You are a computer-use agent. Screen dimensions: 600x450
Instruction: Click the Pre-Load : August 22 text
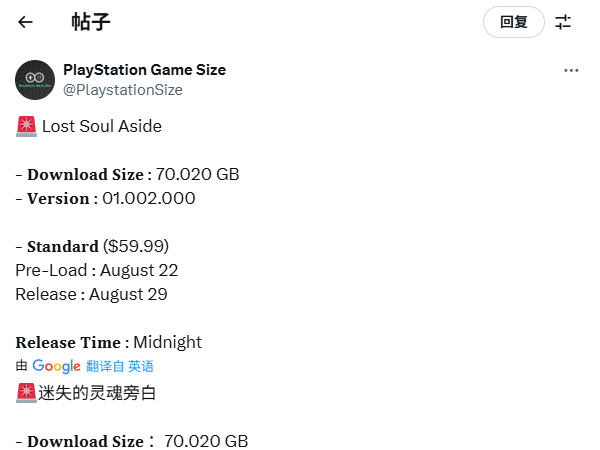point(97,271)
